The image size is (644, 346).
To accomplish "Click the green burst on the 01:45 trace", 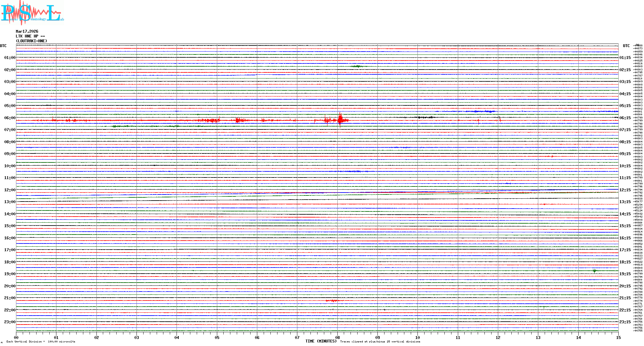I will pyautogui.click(x=357, y=66).
